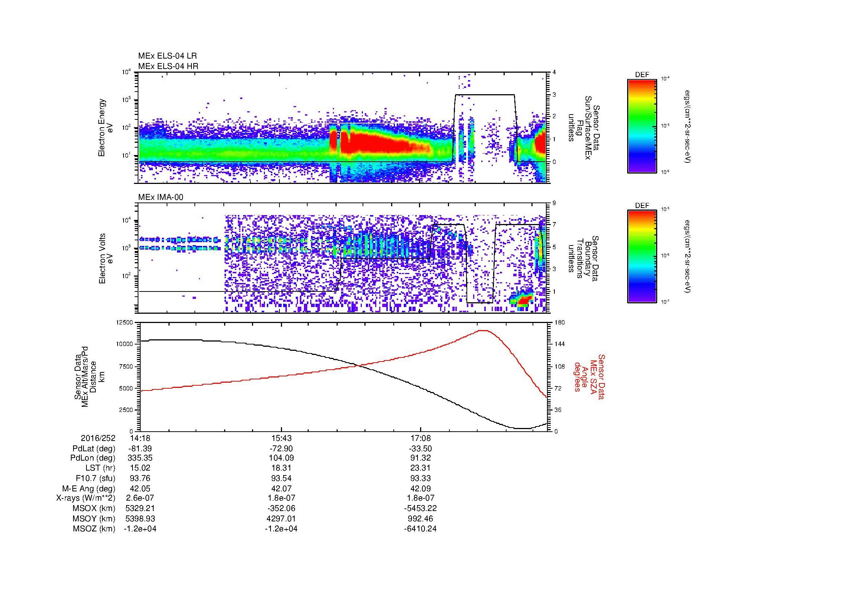Click the 'MEx IMA-00' panel title
The width and height of the screenshot is (868, 613).
click(x=161, y=197)
